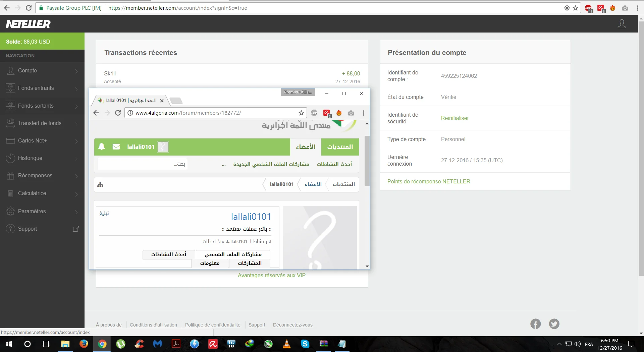The image size is (644, 352).
Task: Open NETELLER Twitter page icon
Action: click(554, 324)
